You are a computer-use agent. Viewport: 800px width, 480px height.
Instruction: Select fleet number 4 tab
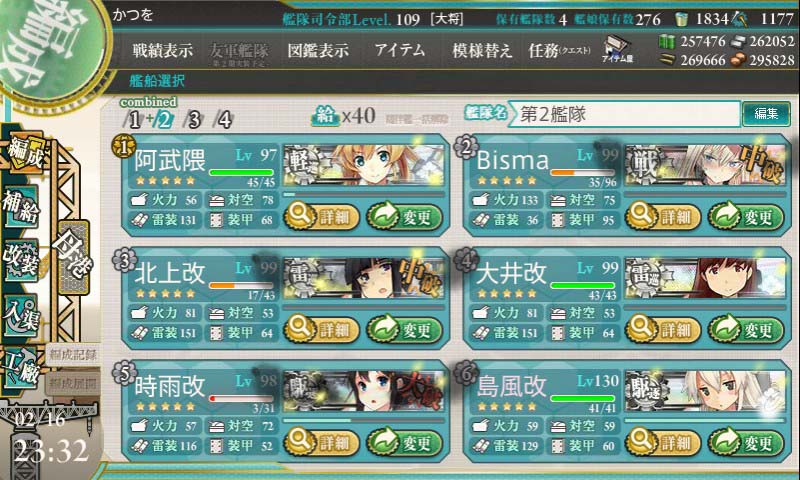click(223, 120)
